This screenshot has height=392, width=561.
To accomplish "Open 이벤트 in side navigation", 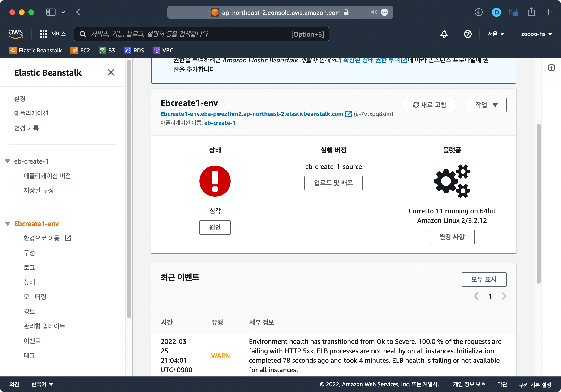I will click(32, 341).
